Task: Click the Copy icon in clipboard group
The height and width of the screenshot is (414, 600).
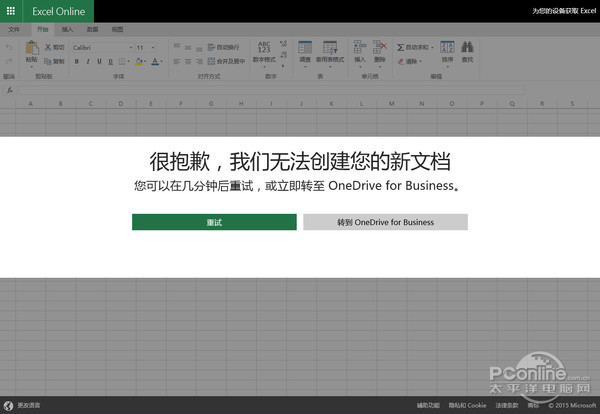Action: click(x=48, y=61)
